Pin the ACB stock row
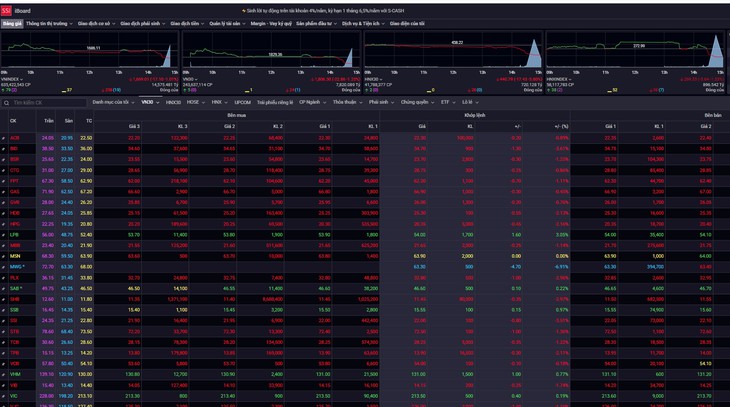730x407 pixels. 4,138
